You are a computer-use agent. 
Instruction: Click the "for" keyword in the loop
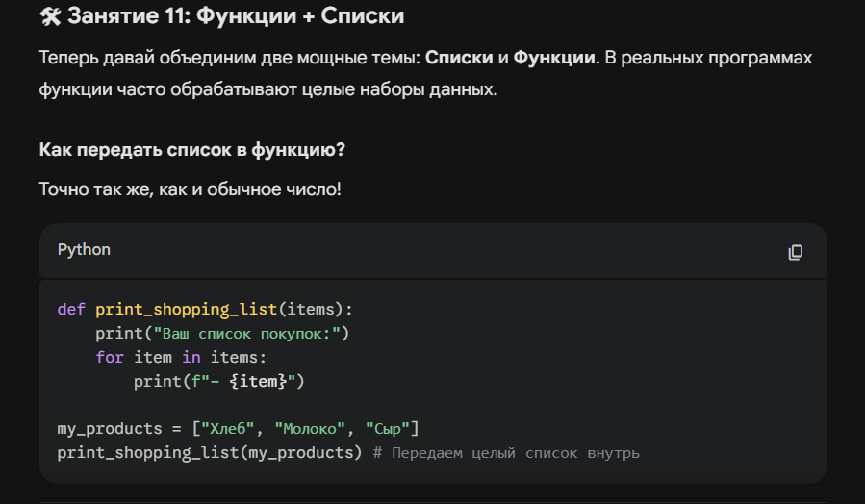click(109, 357)
